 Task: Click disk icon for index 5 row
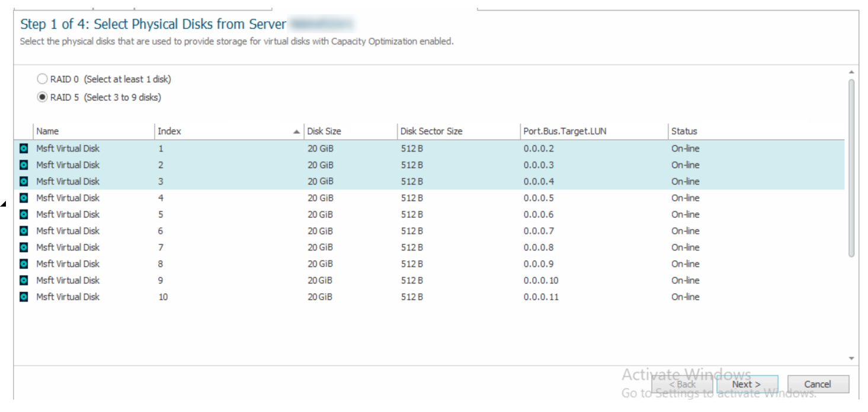[x=24, y=214]
